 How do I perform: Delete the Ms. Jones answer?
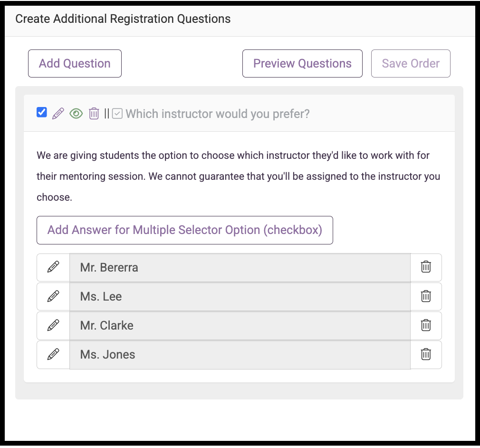pyautogui.click(x=426, y=354)
